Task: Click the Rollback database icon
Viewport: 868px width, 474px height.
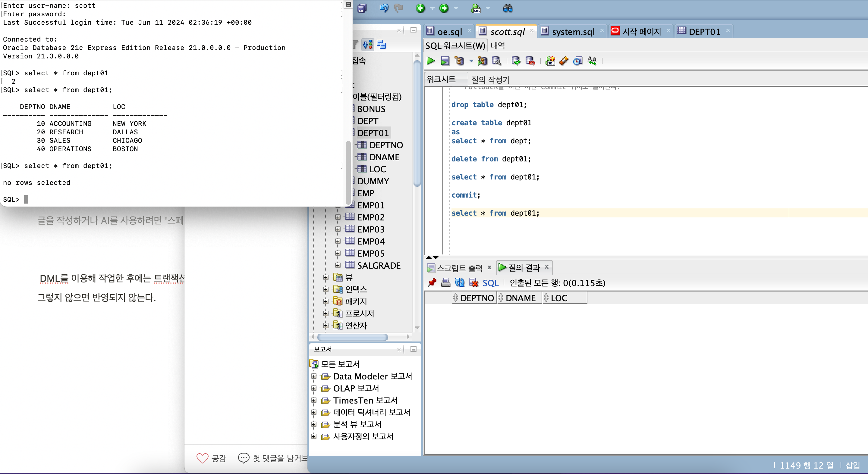Action: [530, 61]
